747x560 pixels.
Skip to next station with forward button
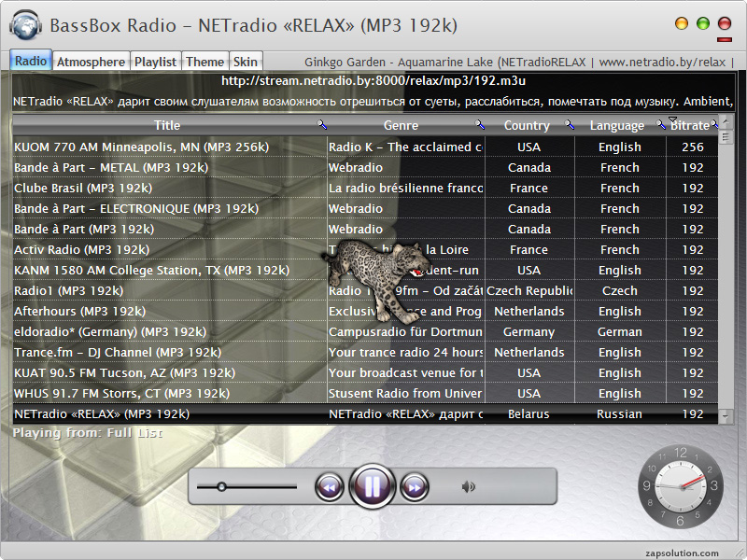point(415,486)
